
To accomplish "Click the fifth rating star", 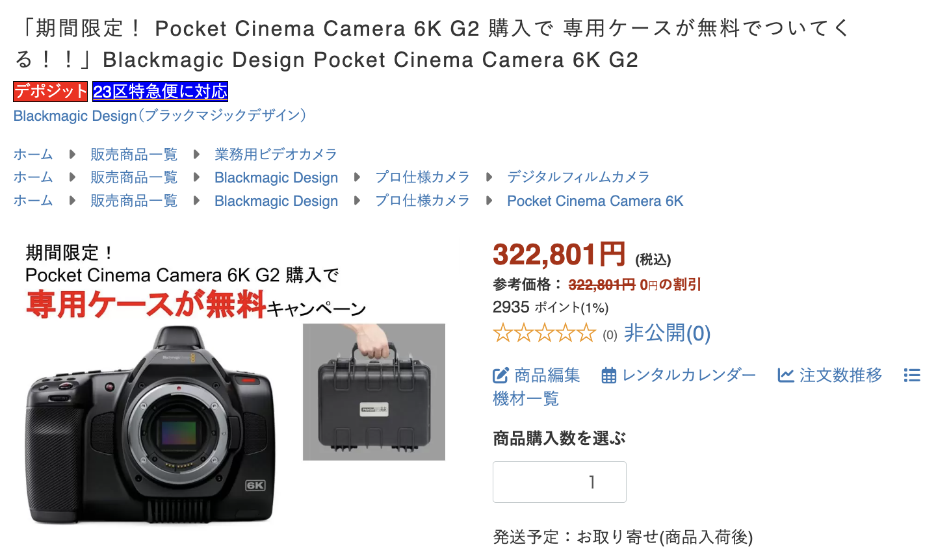I will tap(586, 333).
